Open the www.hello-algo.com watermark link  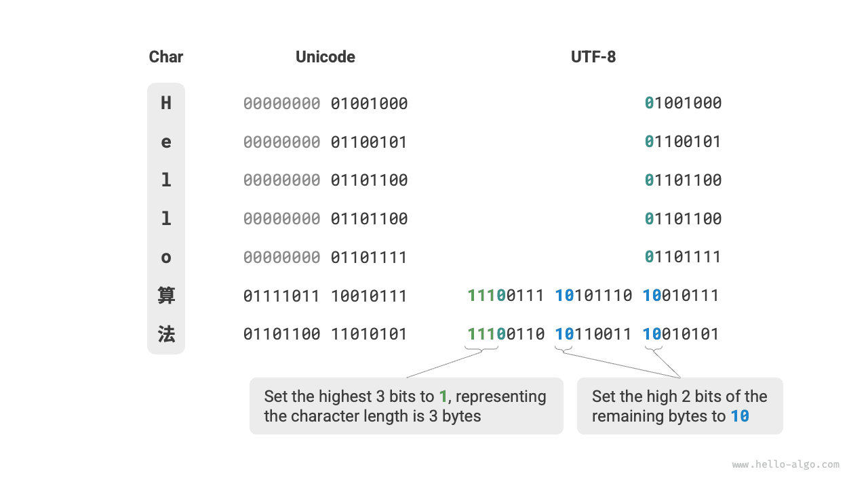pyautogui.click(x=785, y=465)
